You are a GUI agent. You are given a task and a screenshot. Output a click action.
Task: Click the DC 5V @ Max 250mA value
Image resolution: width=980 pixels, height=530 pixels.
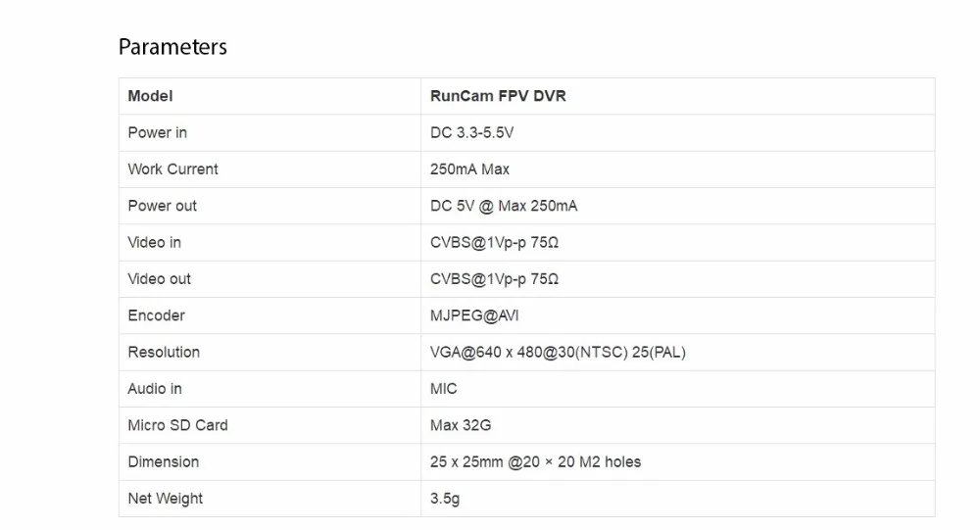point(504,206)
